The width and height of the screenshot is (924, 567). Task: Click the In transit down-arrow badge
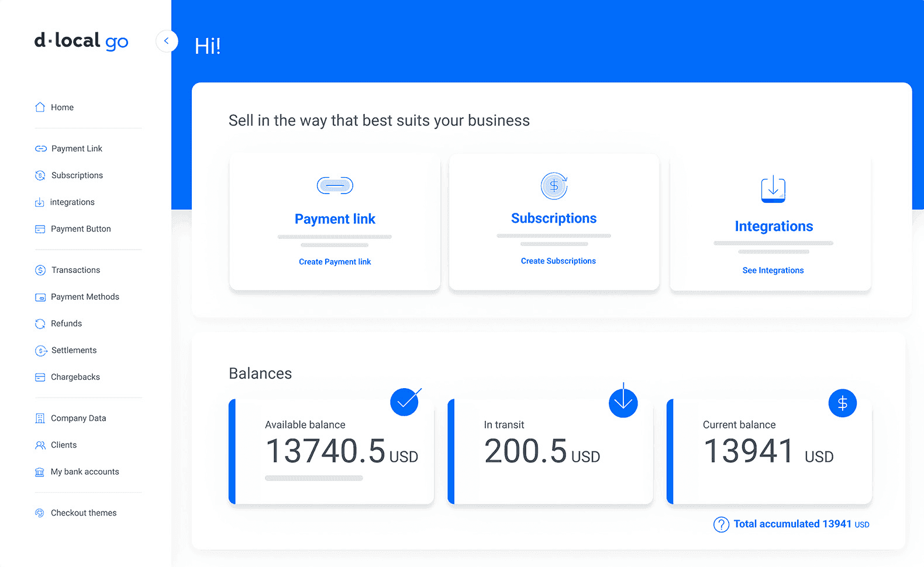coord(623,402)
